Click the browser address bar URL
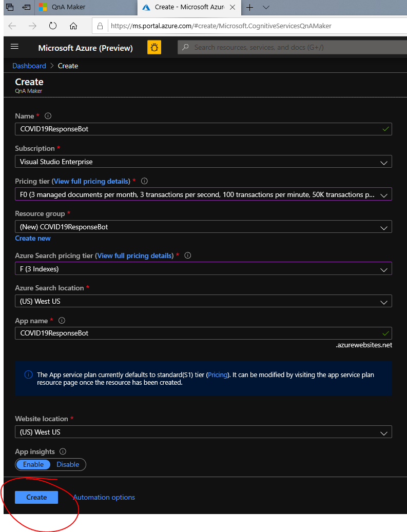Image resolution: width=407 pixels, height=532 pixels. [x=221, y=26]
